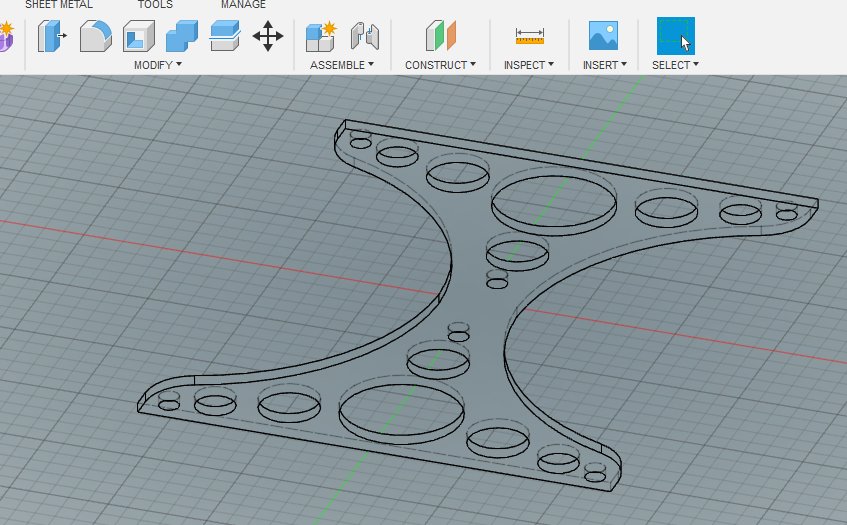Click the top face of the plate body

pos(478,308)
